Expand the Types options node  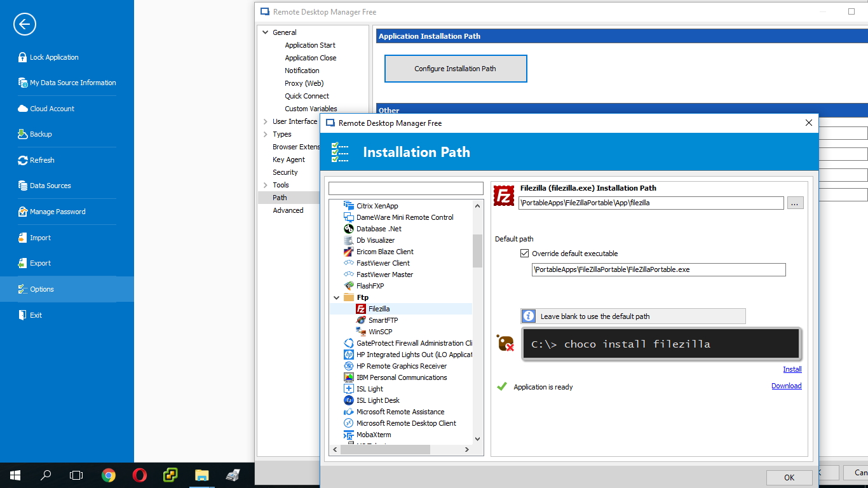tap(266, 134)
